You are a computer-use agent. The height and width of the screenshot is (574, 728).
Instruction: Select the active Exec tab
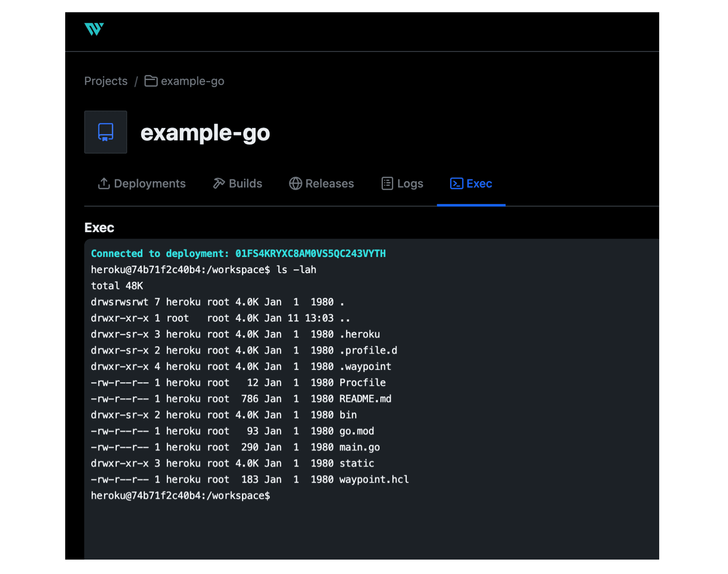479,183
